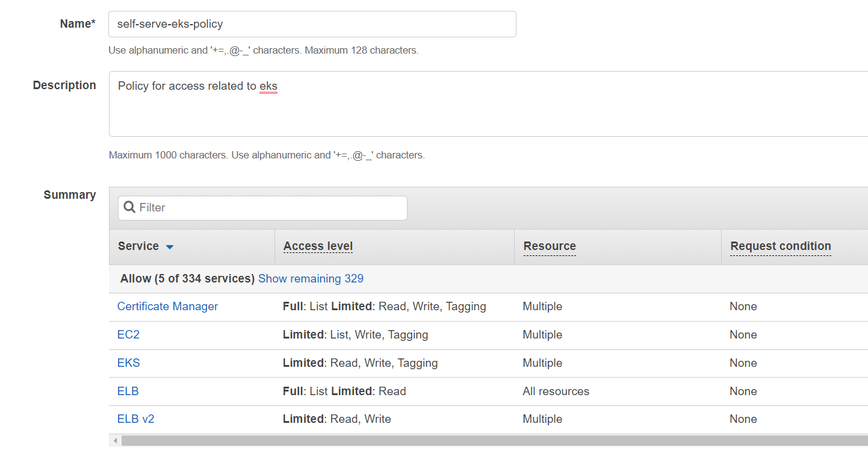The width and height of the screenshot is (868, 465).
Task: Click the 'Summary' section label
Action: 70,195
